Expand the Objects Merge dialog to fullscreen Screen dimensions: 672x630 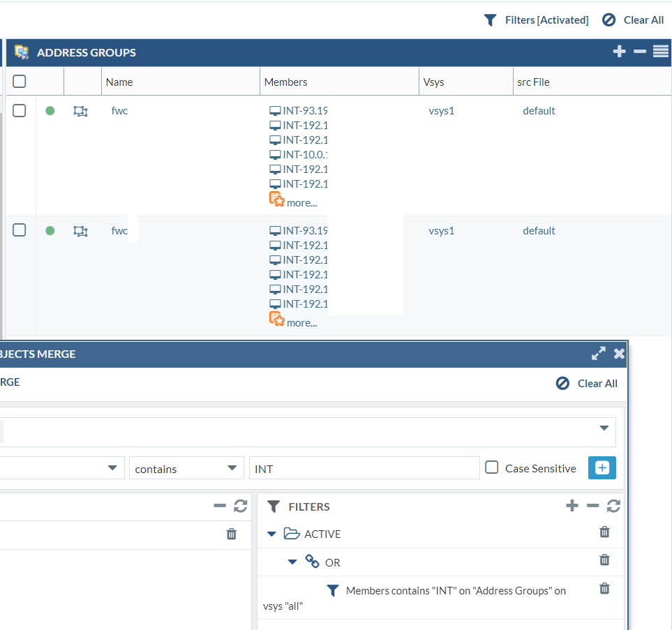(x=598, y=354)
